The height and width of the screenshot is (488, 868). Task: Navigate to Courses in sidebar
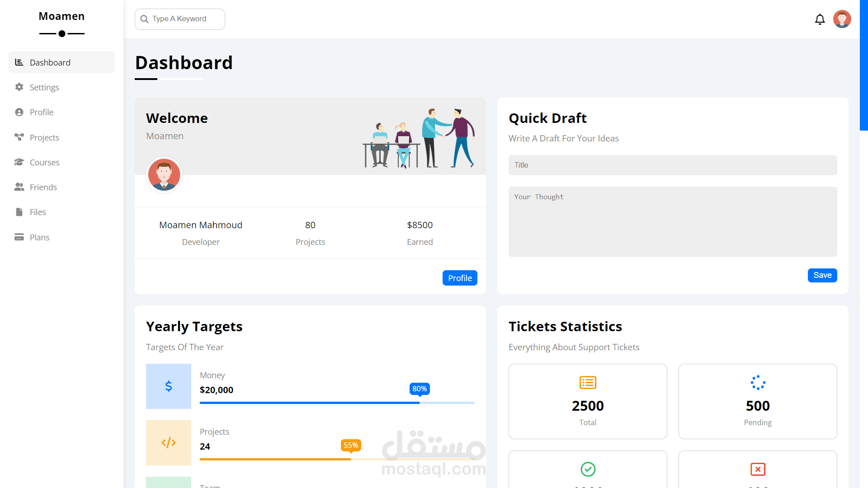tap(61, 162)
